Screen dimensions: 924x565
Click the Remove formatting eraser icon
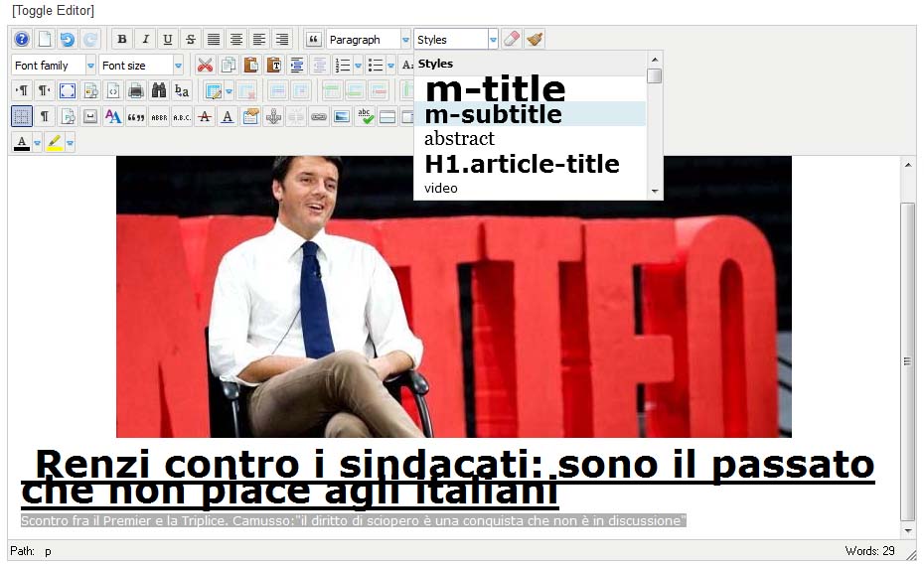pyautogui.click(x=511, y=40)
